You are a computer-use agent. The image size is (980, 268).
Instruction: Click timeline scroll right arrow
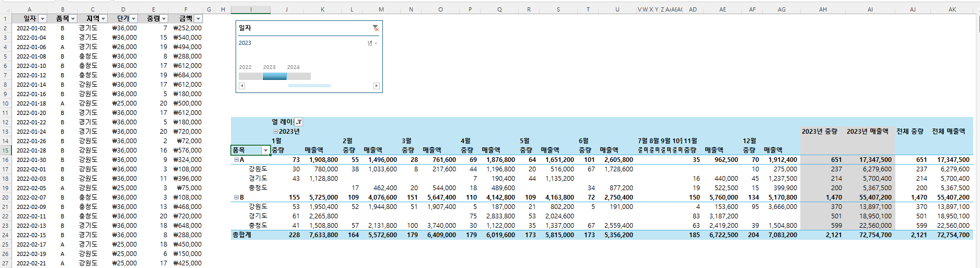pos(377,86)
